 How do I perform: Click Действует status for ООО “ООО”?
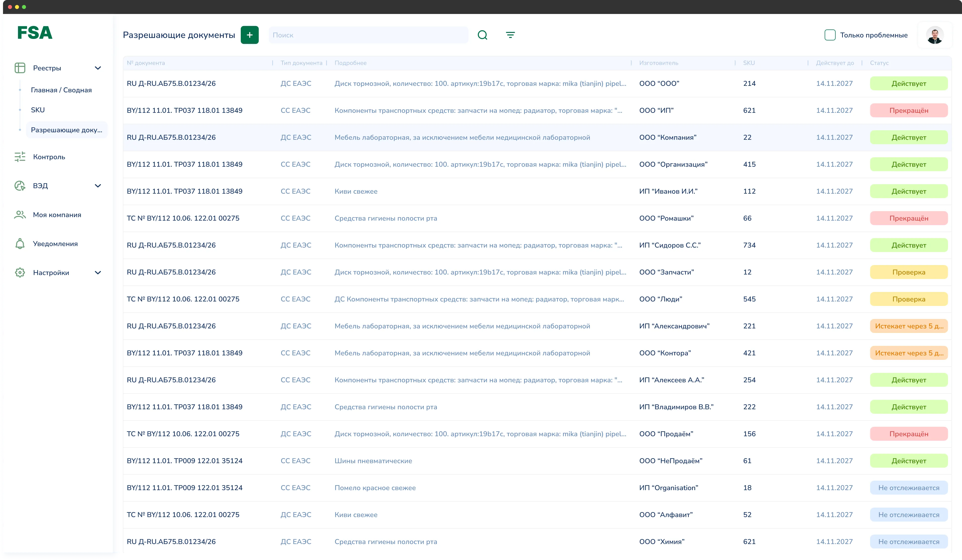(909, 84)
